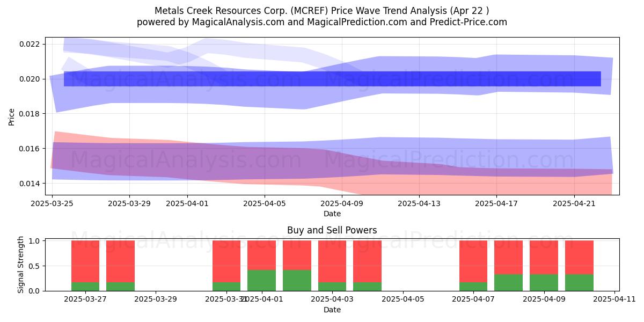The image size is (644, 322).
Task: Click the 2025-03-25 date tick label
Action: click(52, 203)
